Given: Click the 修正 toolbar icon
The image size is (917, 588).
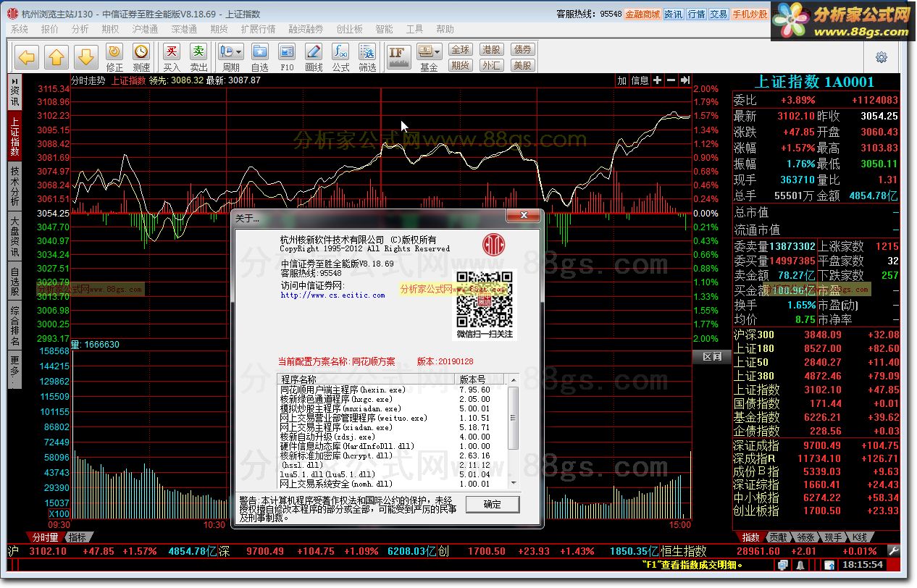Looking at the screenshot, I should (114, 51).
